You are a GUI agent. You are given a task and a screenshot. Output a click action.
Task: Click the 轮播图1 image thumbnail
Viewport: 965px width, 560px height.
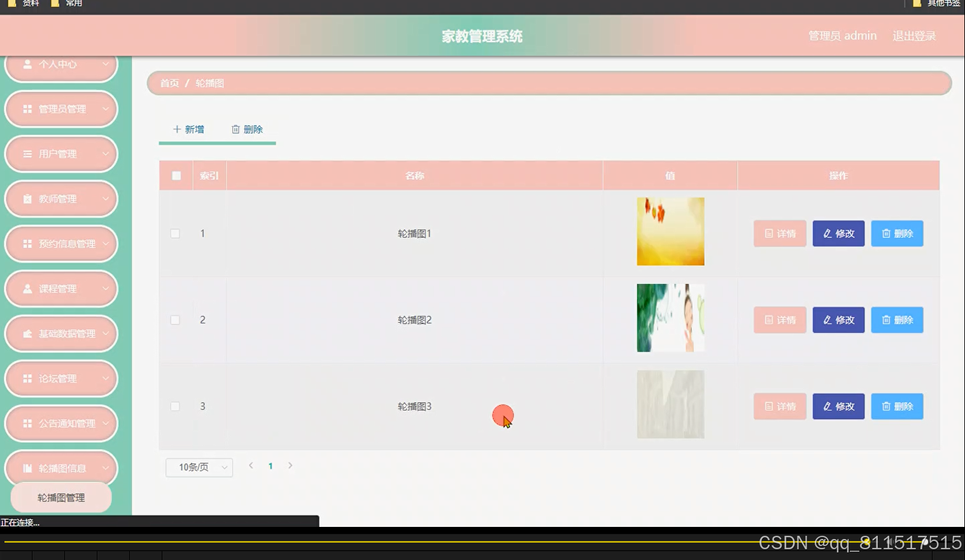(x=670, y=231)
